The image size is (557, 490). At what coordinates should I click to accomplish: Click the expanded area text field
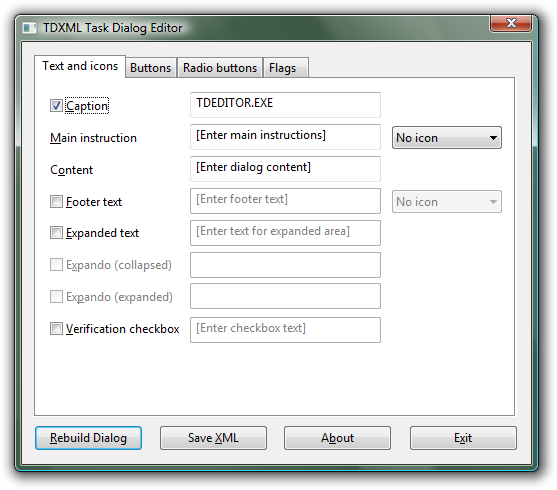285,233
